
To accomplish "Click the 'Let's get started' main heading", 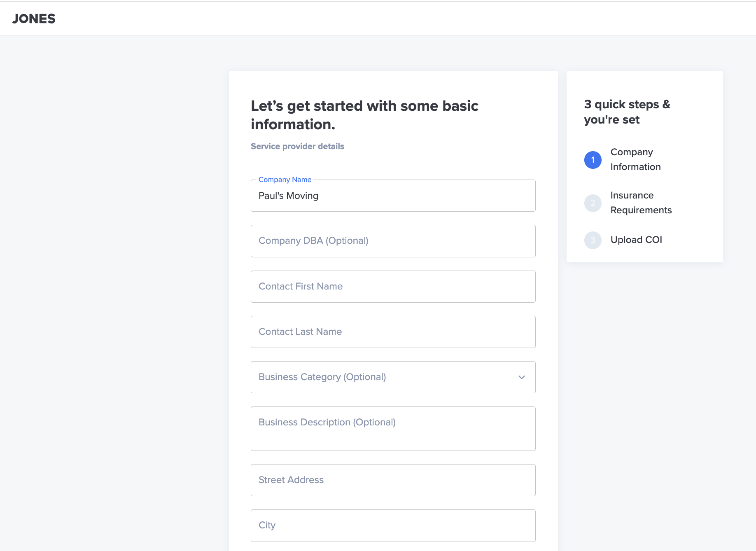I will [x=364, y=115].
